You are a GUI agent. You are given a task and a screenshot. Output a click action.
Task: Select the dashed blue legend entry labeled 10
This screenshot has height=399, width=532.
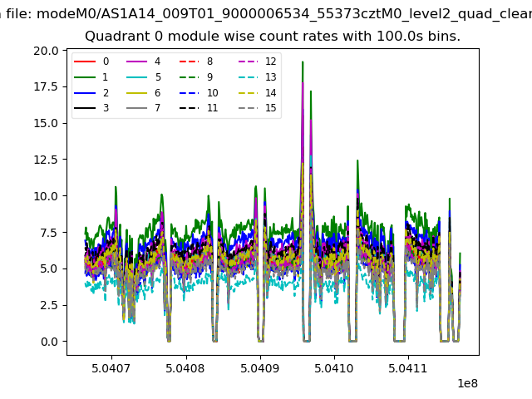[x=189, y=92]
